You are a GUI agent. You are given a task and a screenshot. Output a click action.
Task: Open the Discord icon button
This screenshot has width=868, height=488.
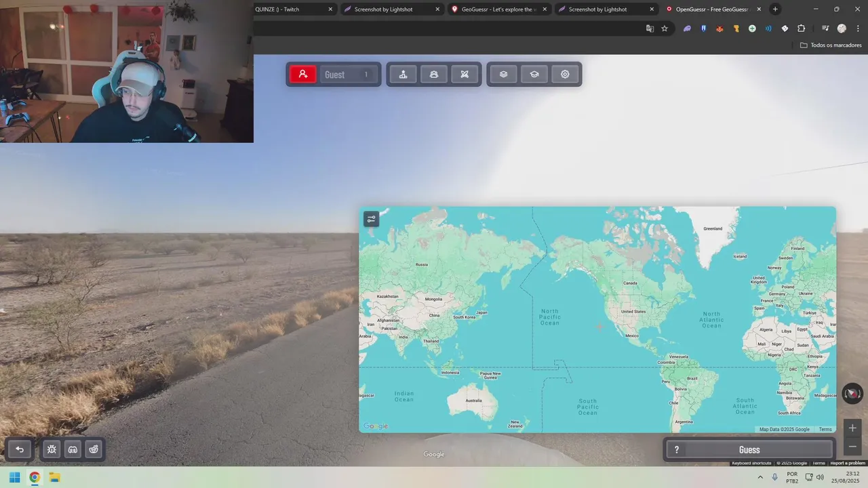[x=73, y=449]
